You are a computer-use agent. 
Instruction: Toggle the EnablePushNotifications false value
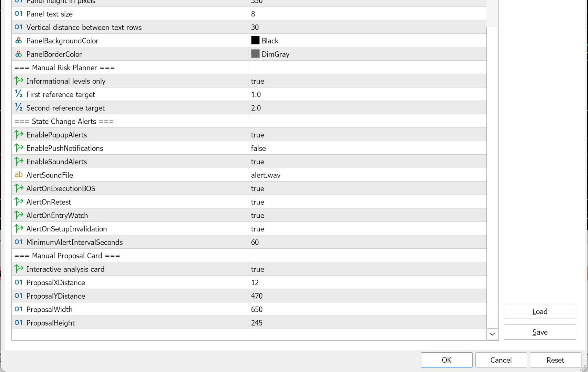tap(368, 148)
